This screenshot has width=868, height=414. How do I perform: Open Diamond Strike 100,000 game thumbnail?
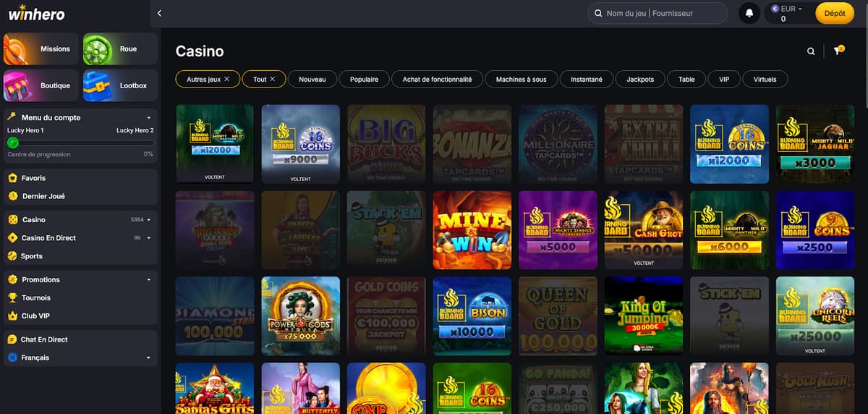coord(215,315)
